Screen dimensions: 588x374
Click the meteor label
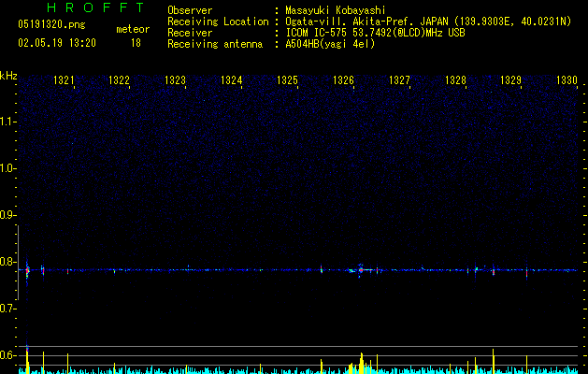[x=133, y=29]
